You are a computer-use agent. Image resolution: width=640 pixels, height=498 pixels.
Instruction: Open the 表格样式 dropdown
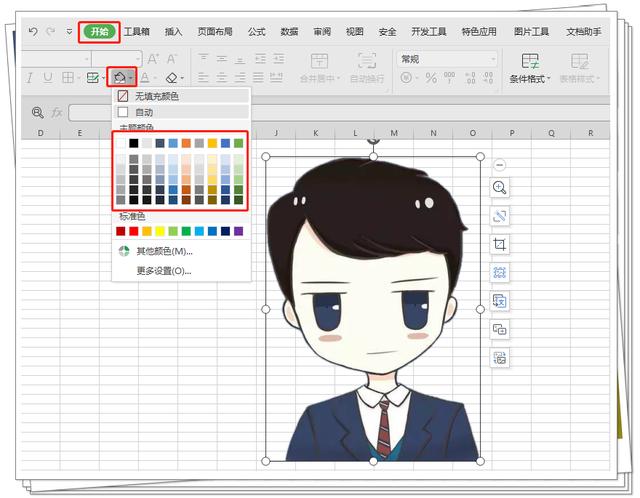(x=580, y=68)
